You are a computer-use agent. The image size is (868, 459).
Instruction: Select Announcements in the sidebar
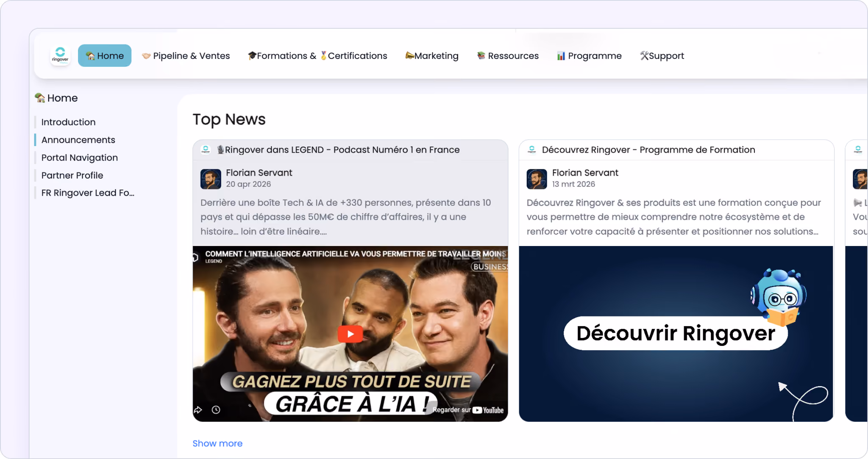pos(78,140)
